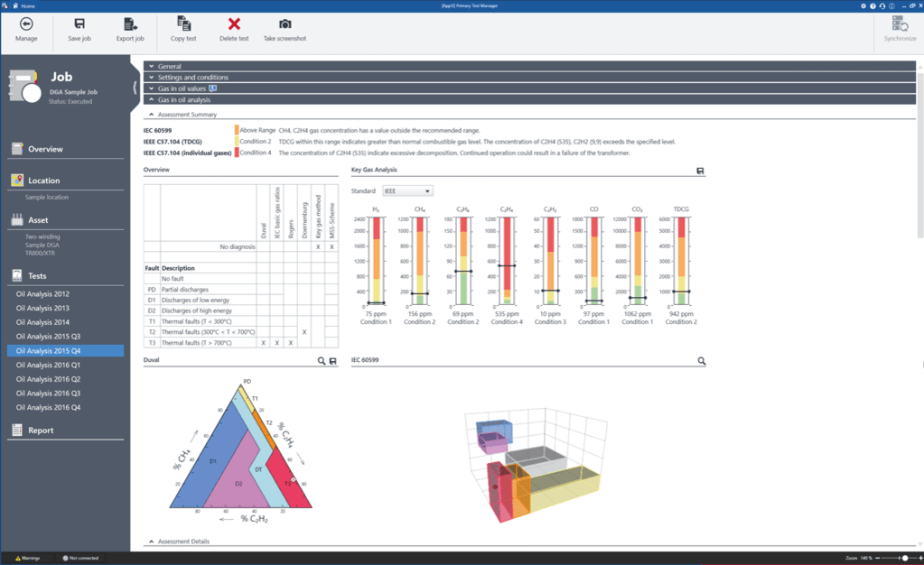
Task: Magnify the IEC 60599 3D chart
Action: [701, 360]
